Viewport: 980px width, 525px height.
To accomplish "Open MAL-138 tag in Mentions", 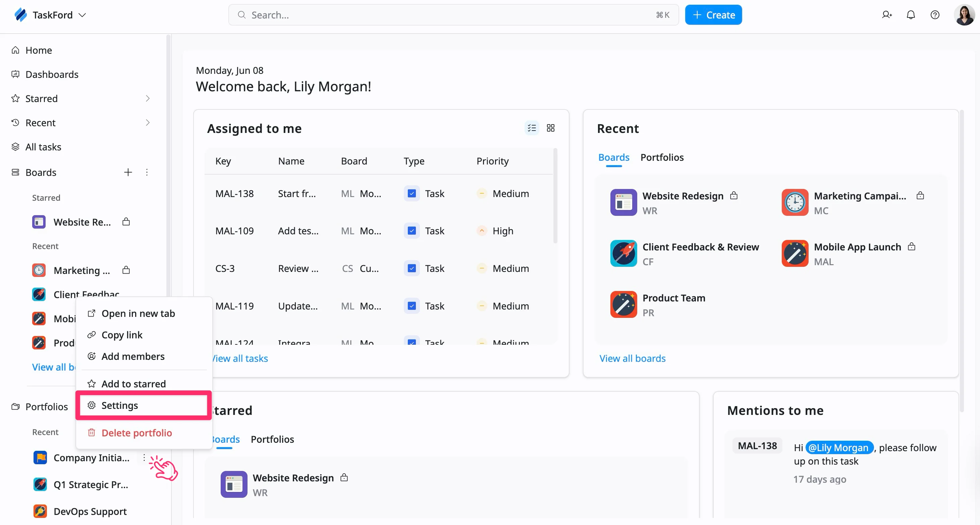I will 757,446.
